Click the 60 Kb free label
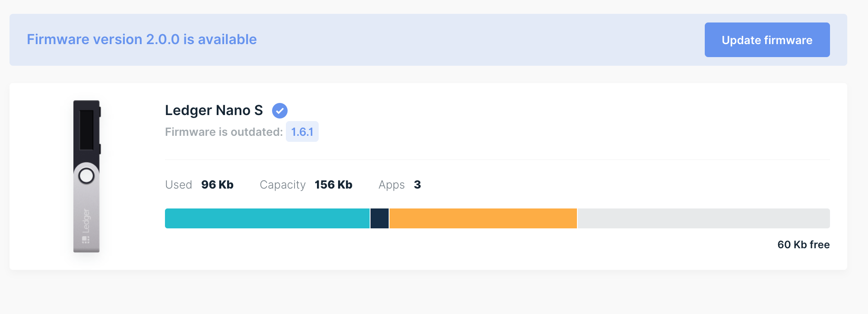This screenshot has width=868, height=314. (804, 245)
